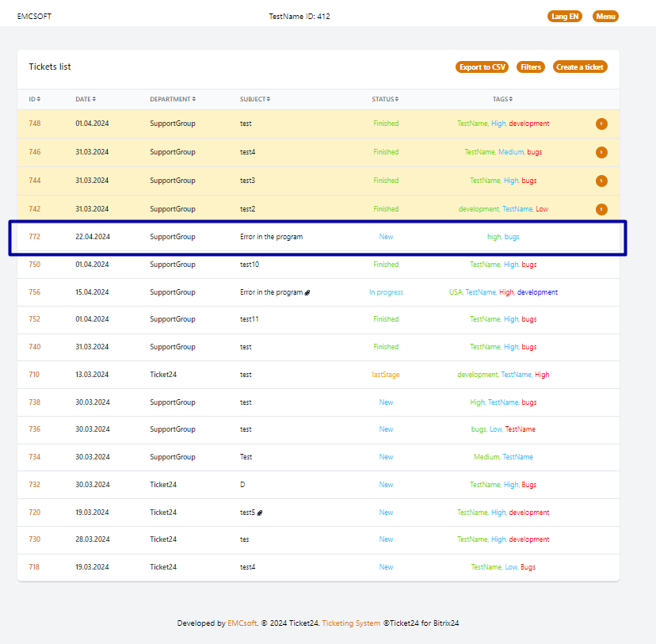The image size is (656, 644).
Task: Sort tickets by the Status column
Action: click(385, 99)
